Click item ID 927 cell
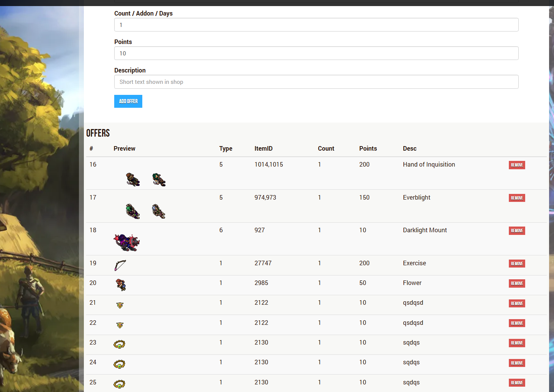This screenshot has height=392, width=554. [260, 230]
